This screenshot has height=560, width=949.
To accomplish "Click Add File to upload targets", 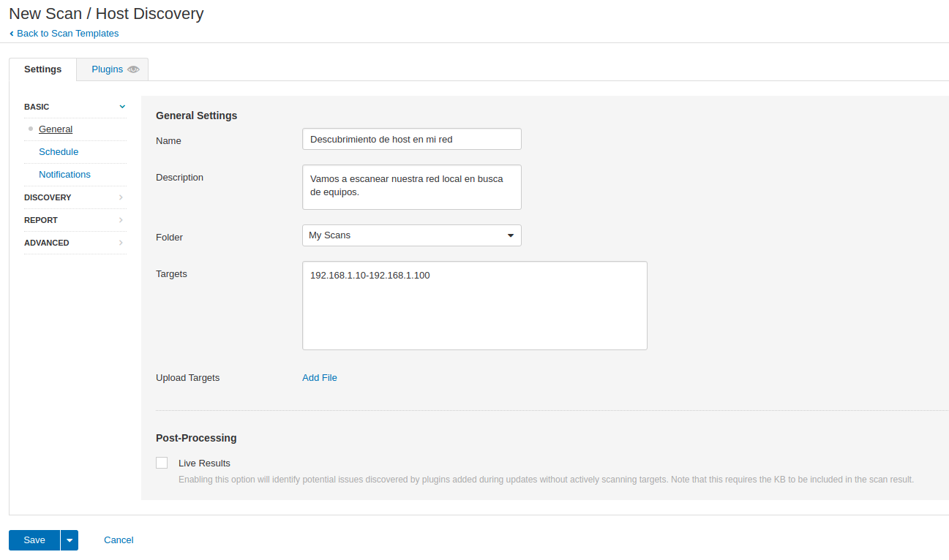I will [x=320, y=378].
